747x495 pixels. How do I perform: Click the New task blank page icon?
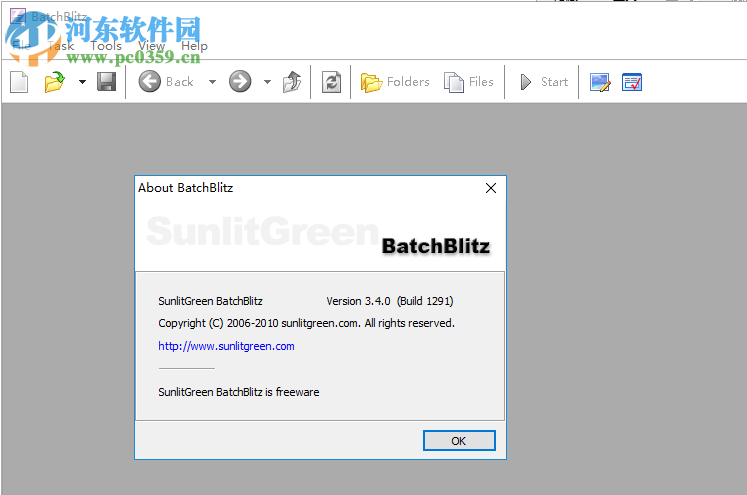(19, 82)
